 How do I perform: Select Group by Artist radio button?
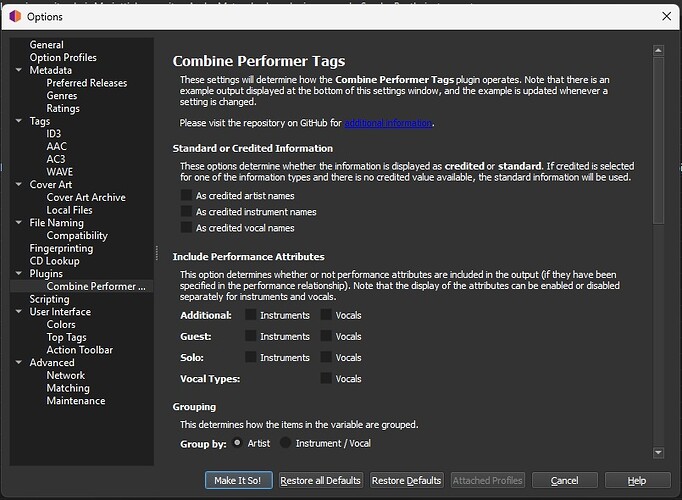237,443
